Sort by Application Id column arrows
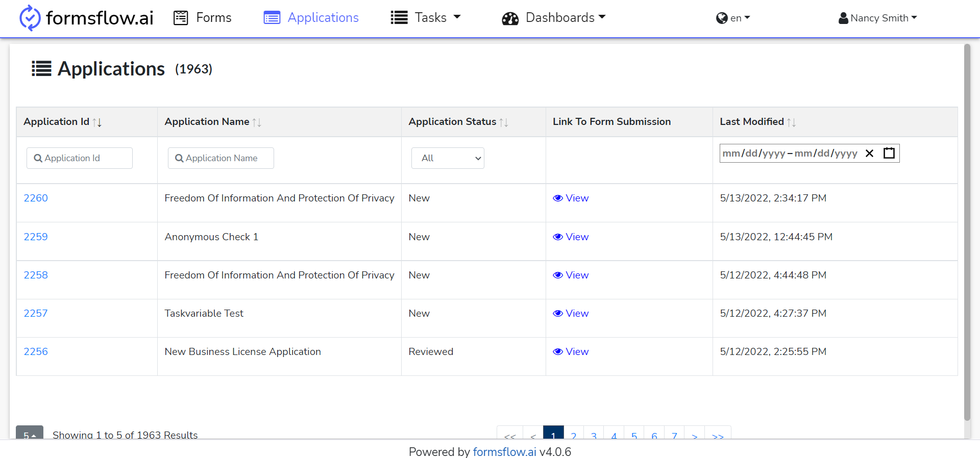The height and width of the screenshot is (458, 980). pos(97,122)
